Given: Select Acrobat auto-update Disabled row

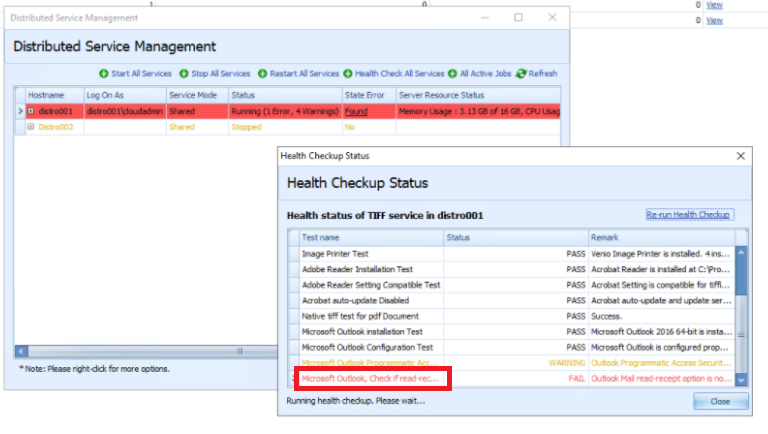Looking at the screenshot, I should 512,301.
